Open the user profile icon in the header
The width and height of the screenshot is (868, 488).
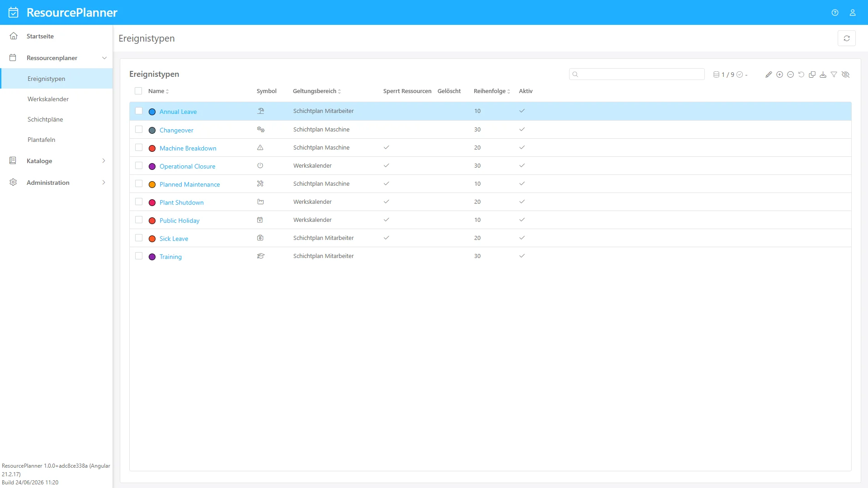pyautogui.click(x=853, y=13)
